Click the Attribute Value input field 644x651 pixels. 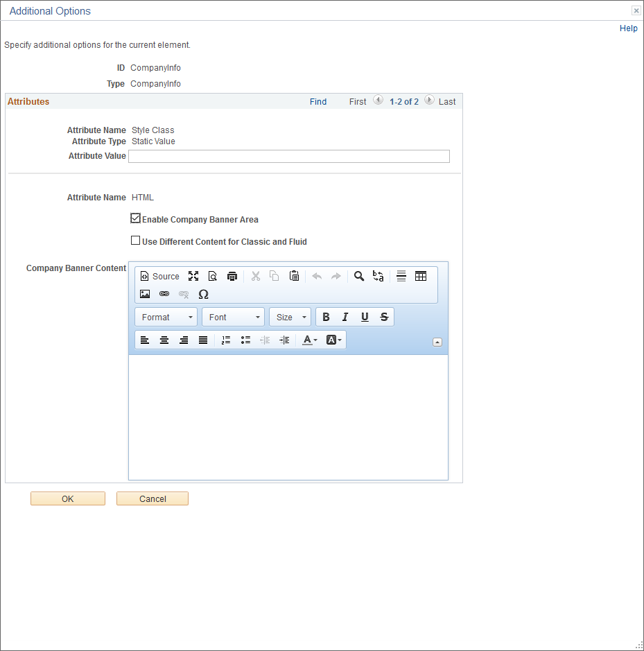[289, 157]
